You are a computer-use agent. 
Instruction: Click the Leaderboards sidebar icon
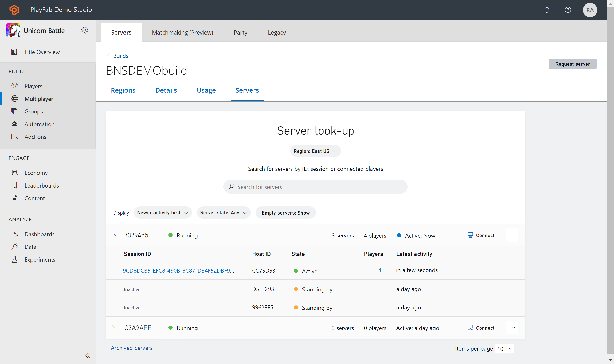coord(14,185)
